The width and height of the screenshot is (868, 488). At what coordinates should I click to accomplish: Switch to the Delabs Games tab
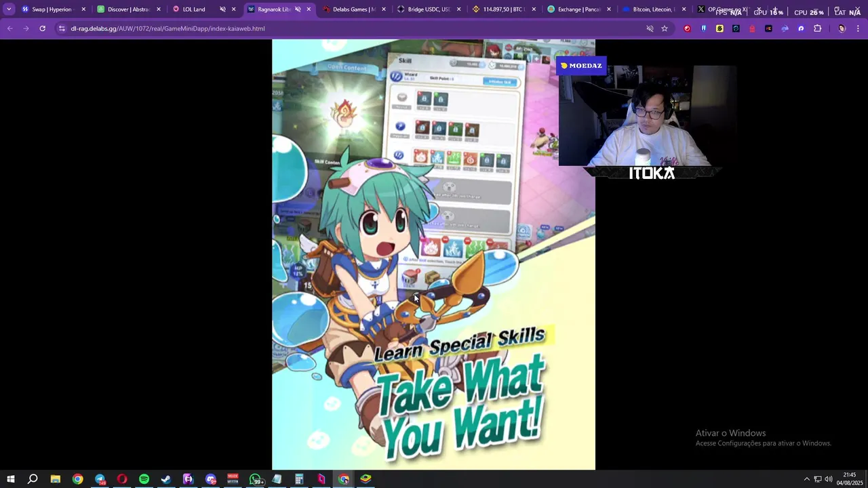pos(354,9)
